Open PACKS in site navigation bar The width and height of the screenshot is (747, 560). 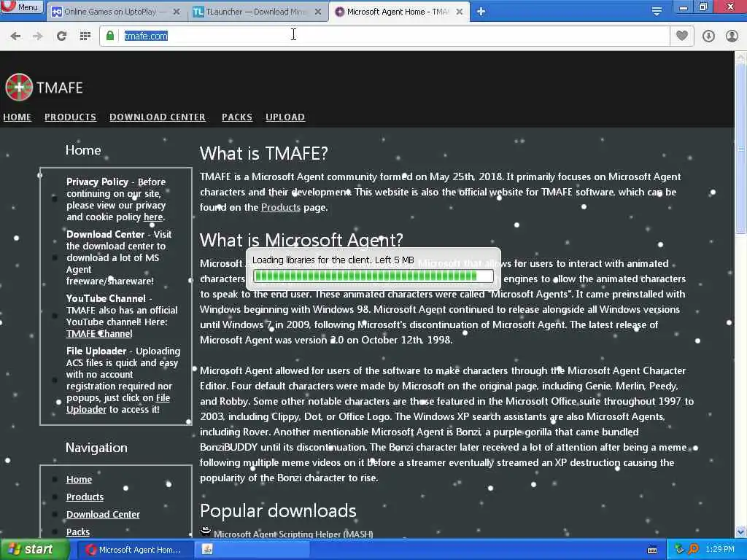237,117
